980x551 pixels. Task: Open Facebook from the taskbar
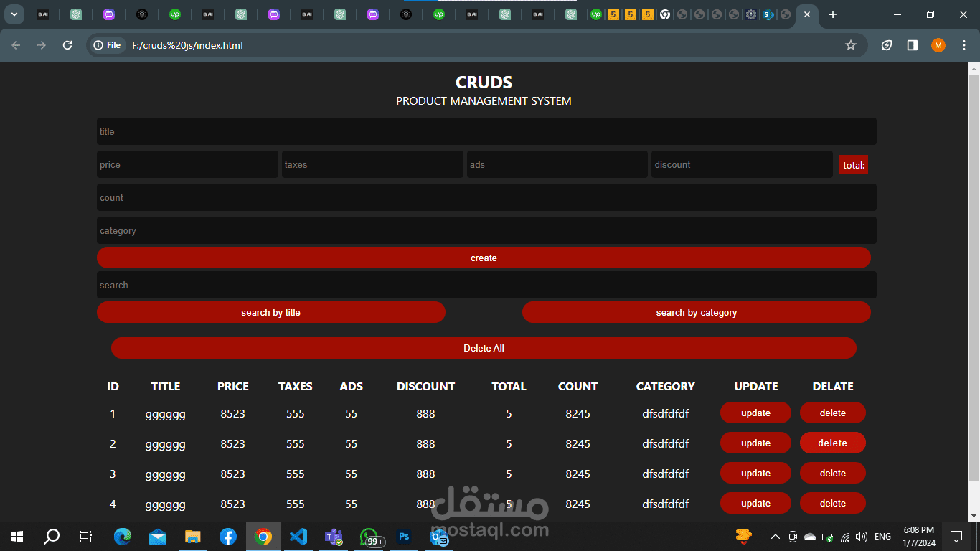[x=228, y=536]
